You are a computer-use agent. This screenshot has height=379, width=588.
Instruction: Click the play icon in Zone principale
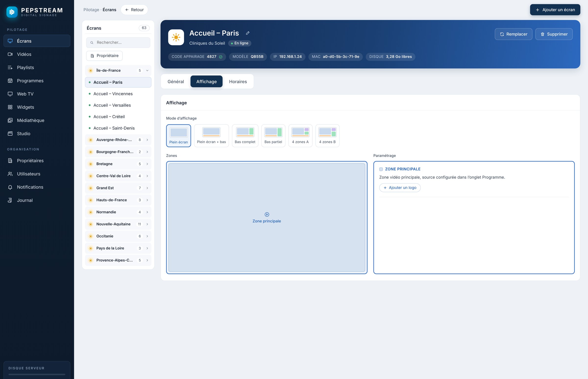coord(267,214)
